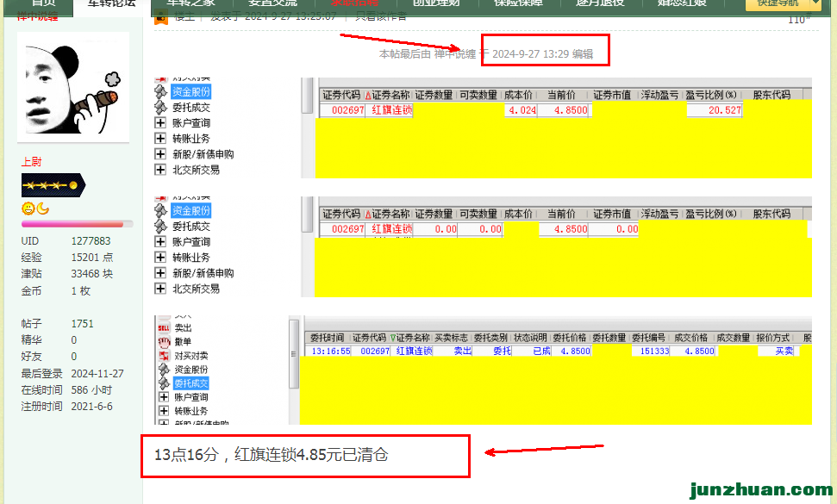Click the 20.527 profit ratio cell
This screenshot has width=837, height=504.
pos(715,110)
